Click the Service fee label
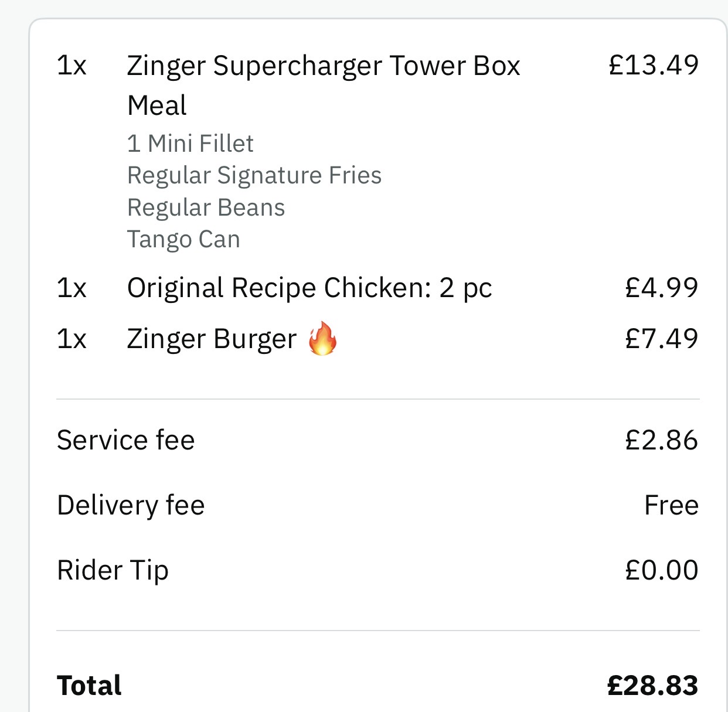 [x=125, y=440]
